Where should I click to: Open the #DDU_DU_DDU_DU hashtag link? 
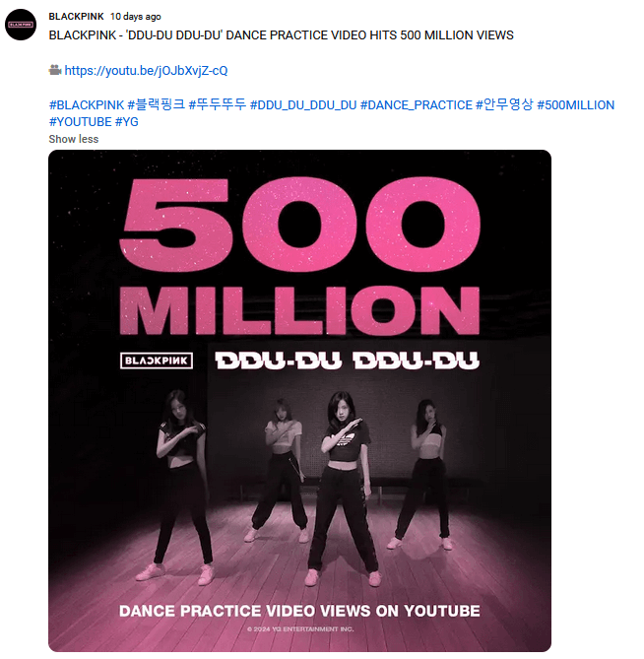point(303,105)
